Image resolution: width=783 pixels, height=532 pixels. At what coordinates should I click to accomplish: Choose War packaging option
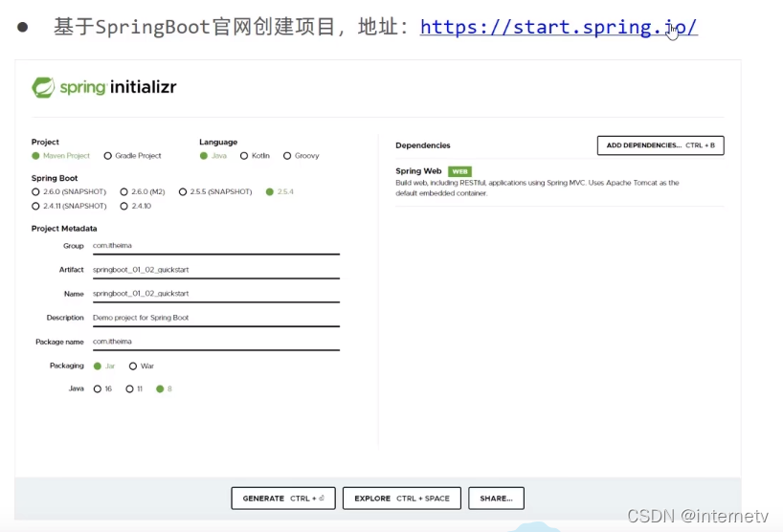tap(142, 366)
